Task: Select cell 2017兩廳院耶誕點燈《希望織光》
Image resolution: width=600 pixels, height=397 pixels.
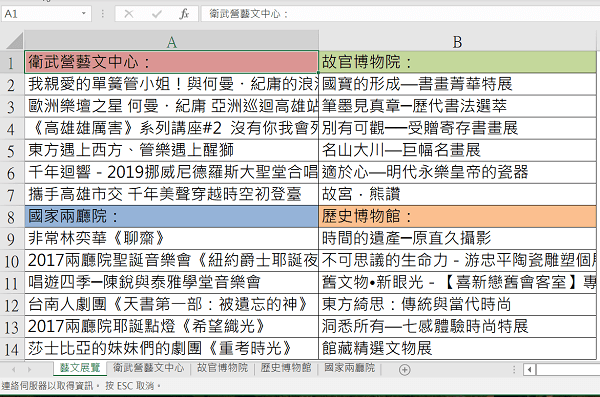Action: click(171, 327)
